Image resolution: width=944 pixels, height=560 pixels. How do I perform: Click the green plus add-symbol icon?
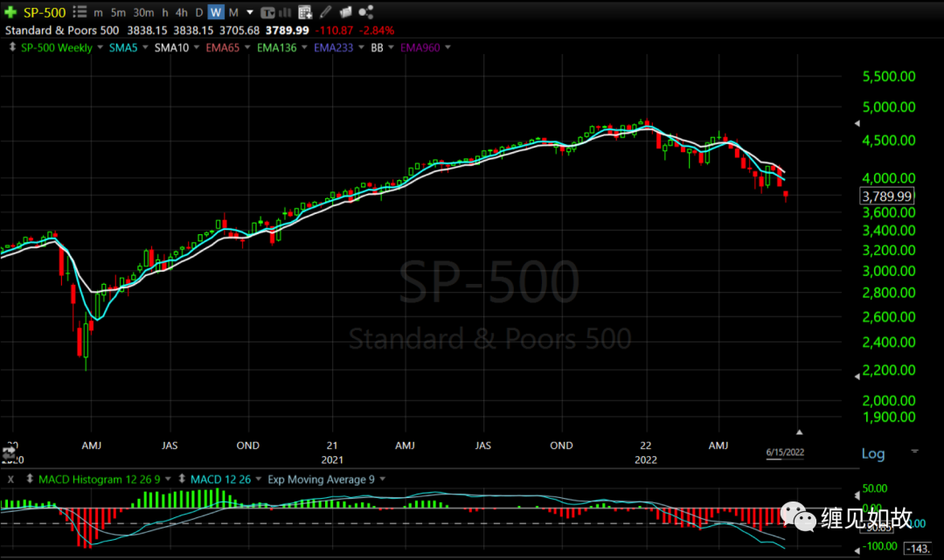click(x=10, y=12)
